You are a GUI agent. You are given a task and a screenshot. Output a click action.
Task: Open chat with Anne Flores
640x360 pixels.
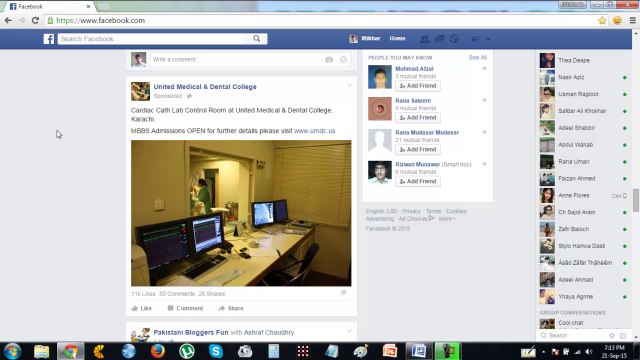(584, 196)
